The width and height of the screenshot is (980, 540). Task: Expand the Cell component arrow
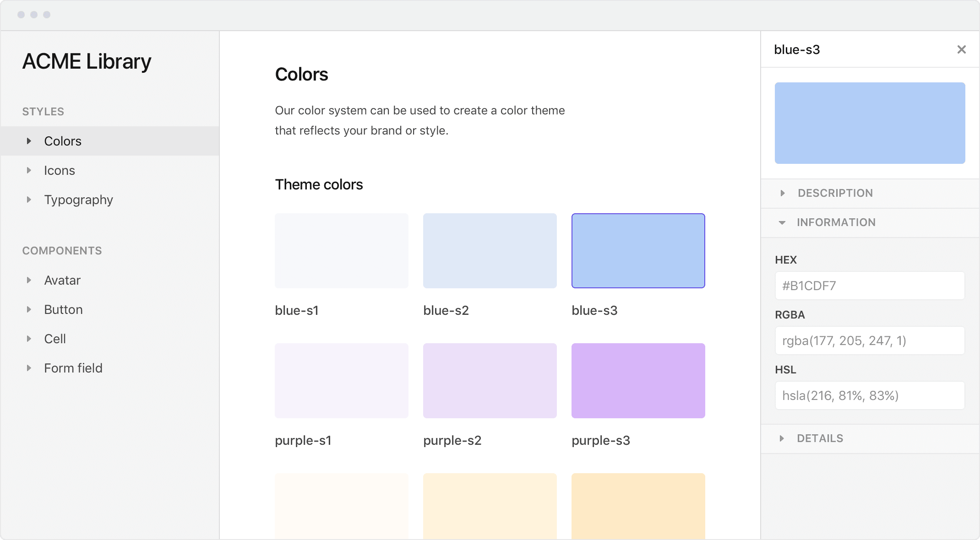coord(29,339)
